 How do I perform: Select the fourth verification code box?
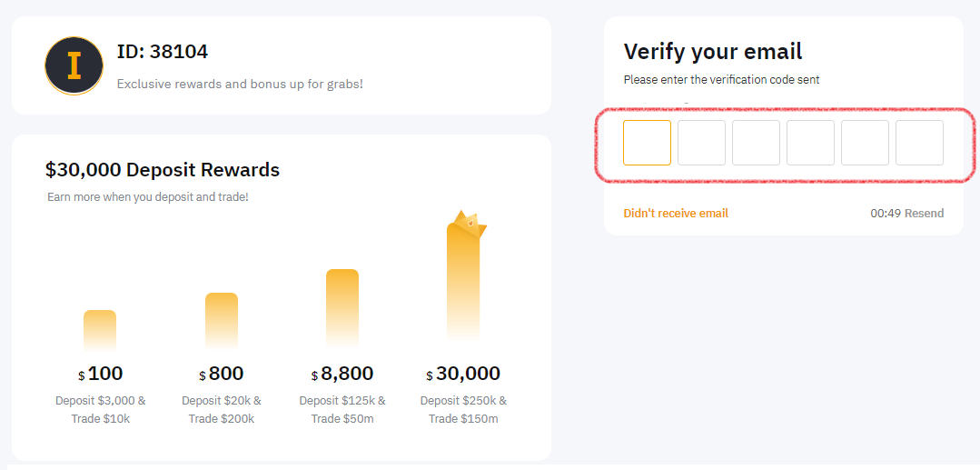coord(810,143)
